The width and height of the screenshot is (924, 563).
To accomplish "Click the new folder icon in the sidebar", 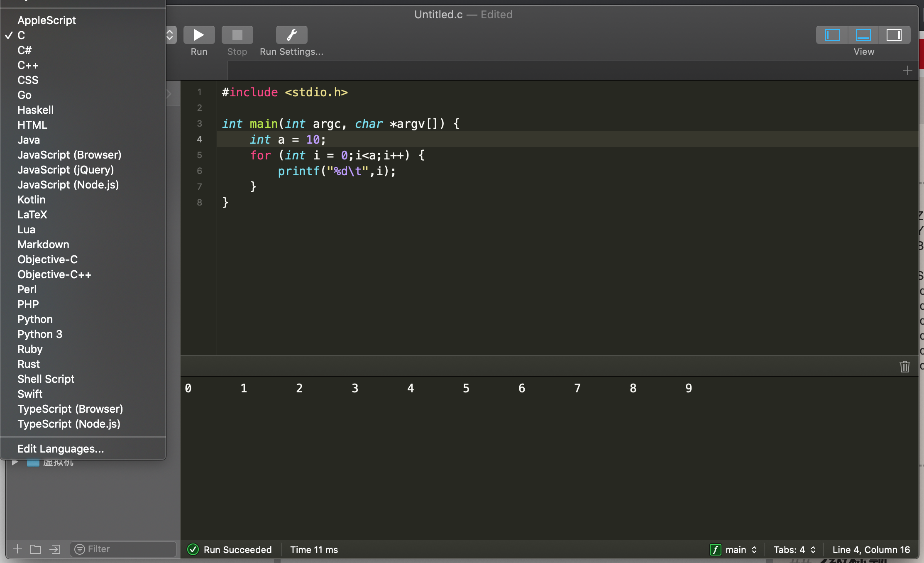I will coord(36,549).
